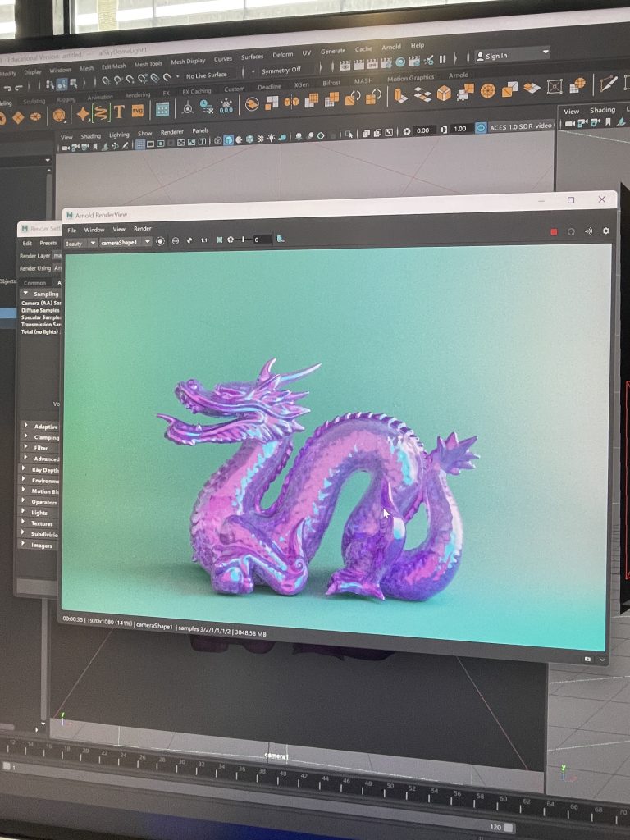Click the undo arrow icon
Screen dimensions: 630x840
point(7,88)
